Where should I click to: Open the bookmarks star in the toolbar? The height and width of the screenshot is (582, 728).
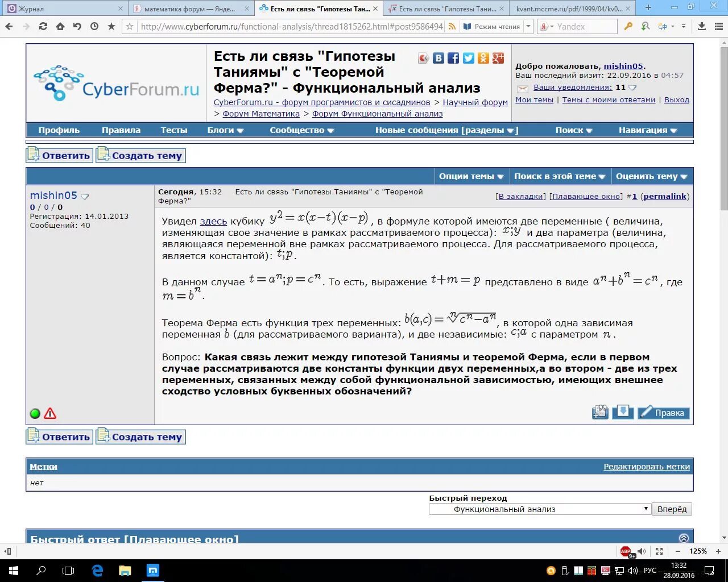(111, 27)
